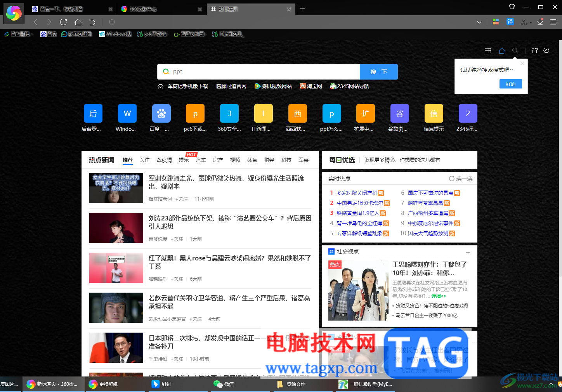Image resolution: width=562 pixels, height=392 pixels.
Task: Open the 若赵云替代关羽 news thumbnail
Action: pyautogui.click(x=116, y=308)
